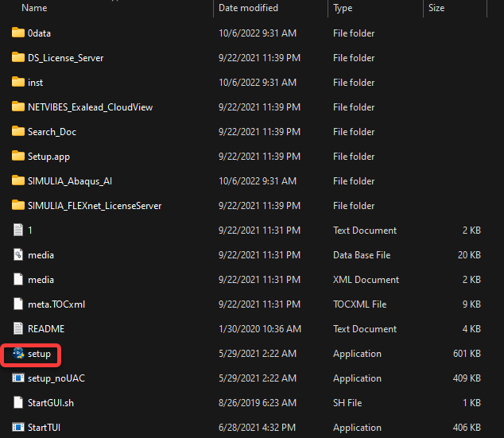The width and height of the screenshot is (504, 438).
Task: Click the NETVIBES_Exalead_CloudView folder icon
Action: pyautogui.click(x=18, y=107)
